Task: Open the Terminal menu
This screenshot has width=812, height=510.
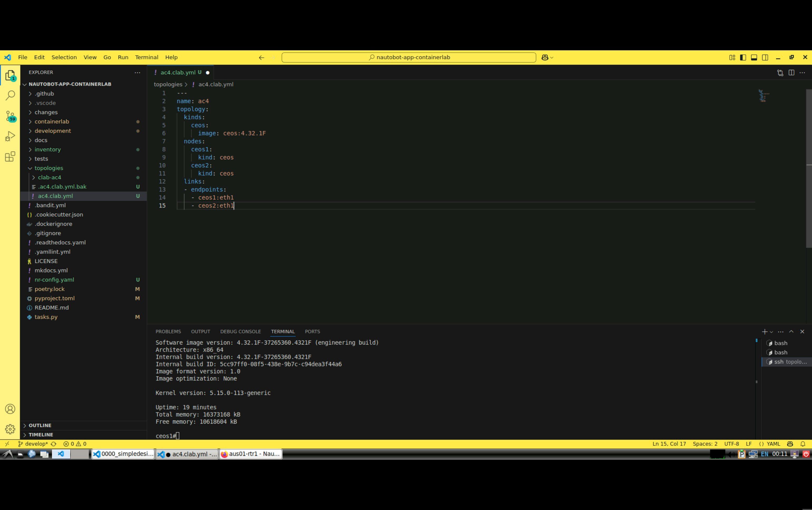Action: (x=146, y=57)
